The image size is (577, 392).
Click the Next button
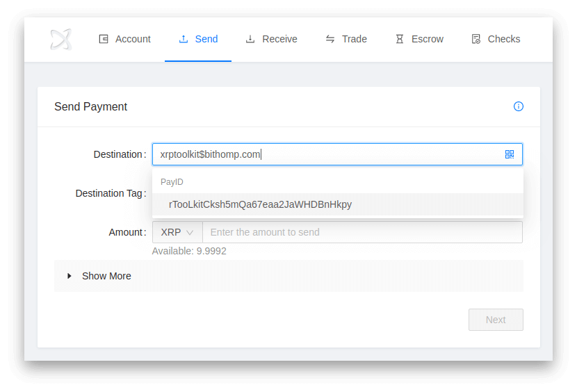pyautogui.click(x=496, y=320)
